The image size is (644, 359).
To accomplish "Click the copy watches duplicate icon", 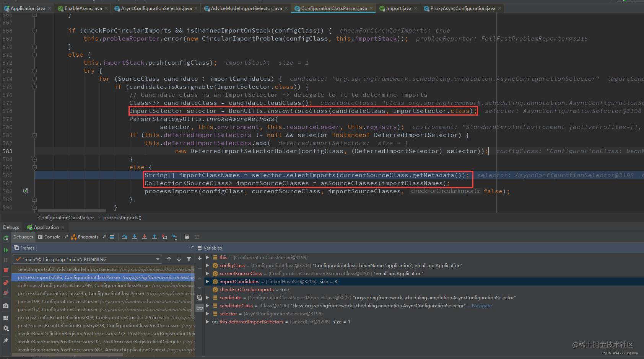I will (200, 298).
